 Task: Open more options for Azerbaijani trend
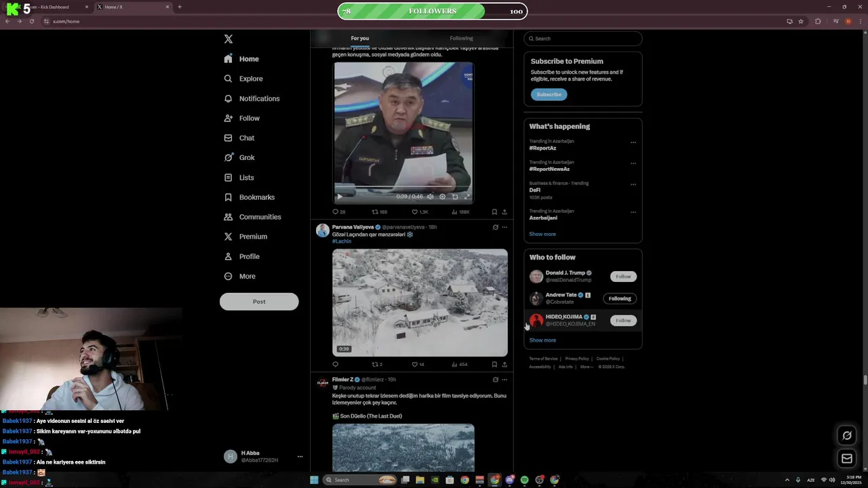point(633,212)
